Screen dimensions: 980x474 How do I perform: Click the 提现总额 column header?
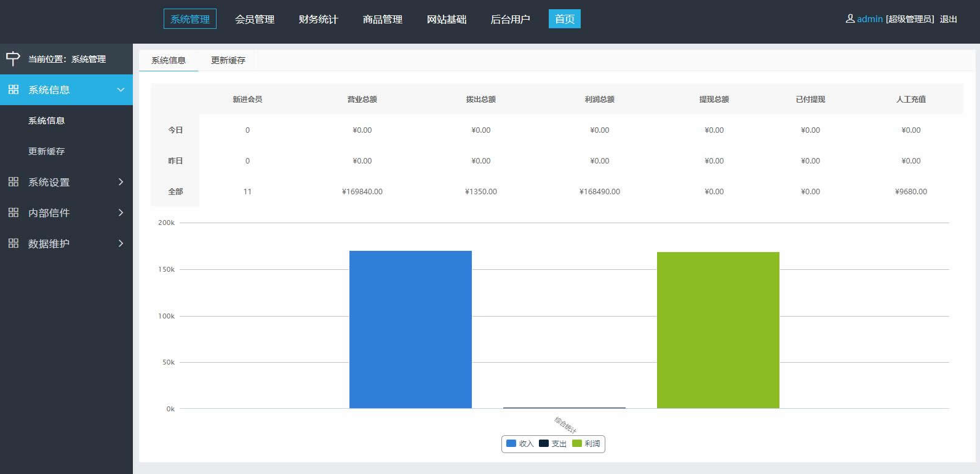click(714, 99)
